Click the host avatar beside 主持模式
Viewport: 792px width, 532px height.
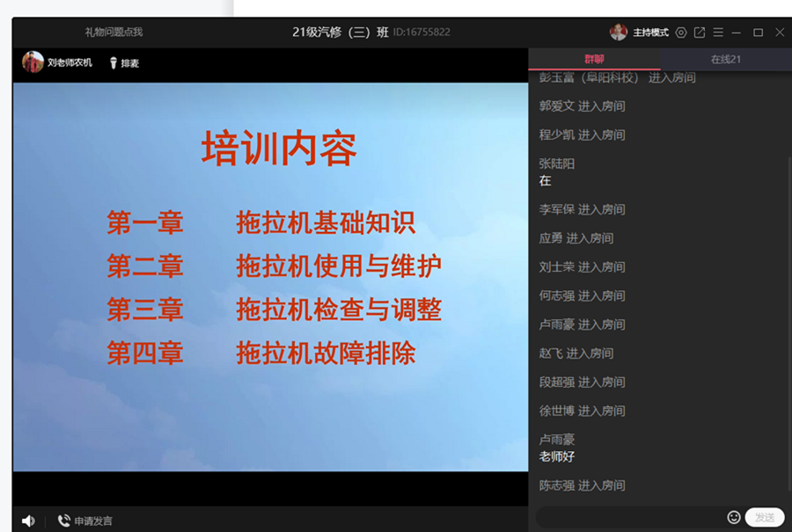click(619, 33)
